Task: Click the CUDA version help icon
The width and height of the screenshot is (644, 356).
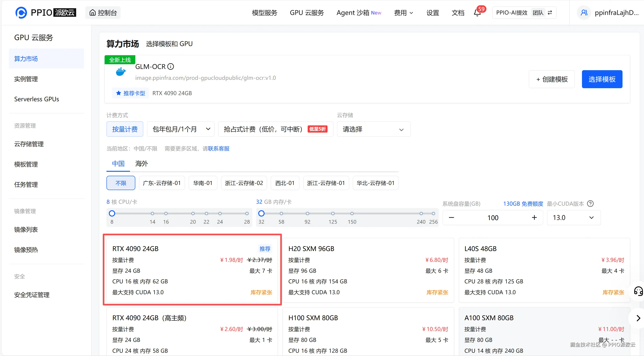Action: point(591,204)
